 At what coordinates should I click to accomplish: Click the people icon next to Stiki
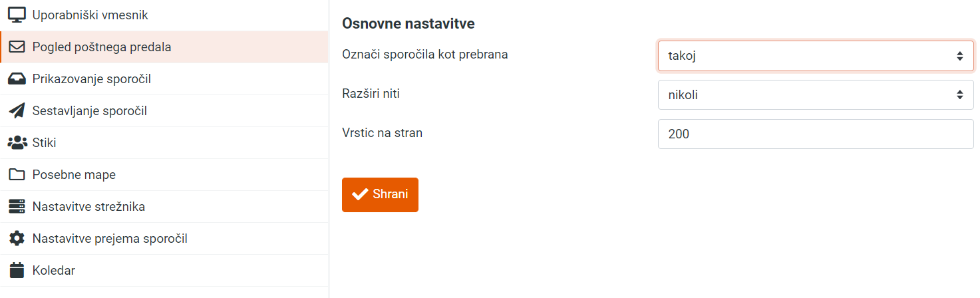pos(17,143)
